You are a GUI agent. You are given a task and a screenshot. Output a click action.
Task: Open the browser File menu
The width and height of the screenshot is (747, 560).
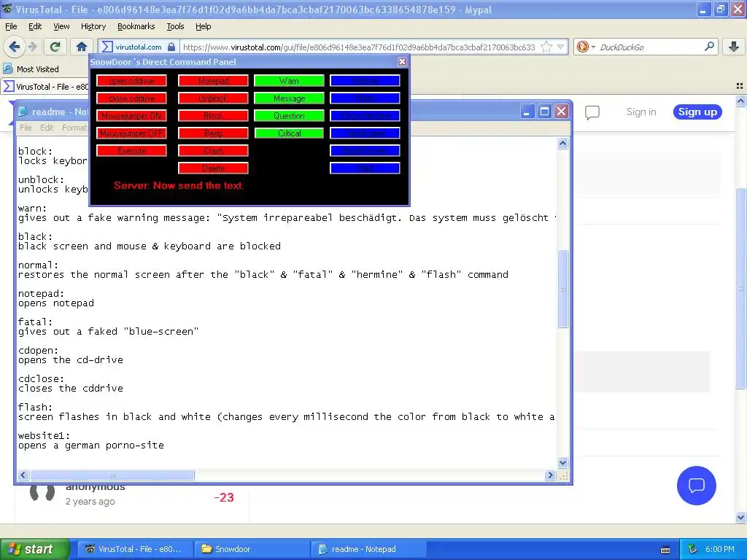coord(11,26)
